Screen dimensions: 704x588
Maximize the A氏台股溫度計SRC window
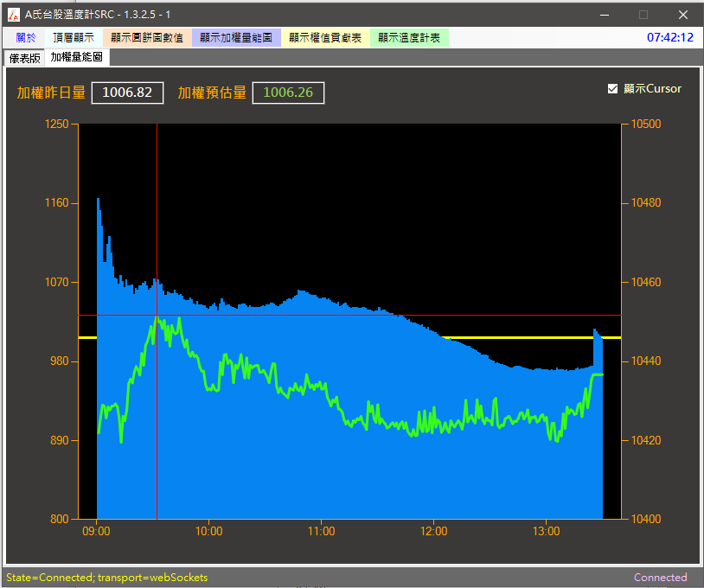[643, 15]
